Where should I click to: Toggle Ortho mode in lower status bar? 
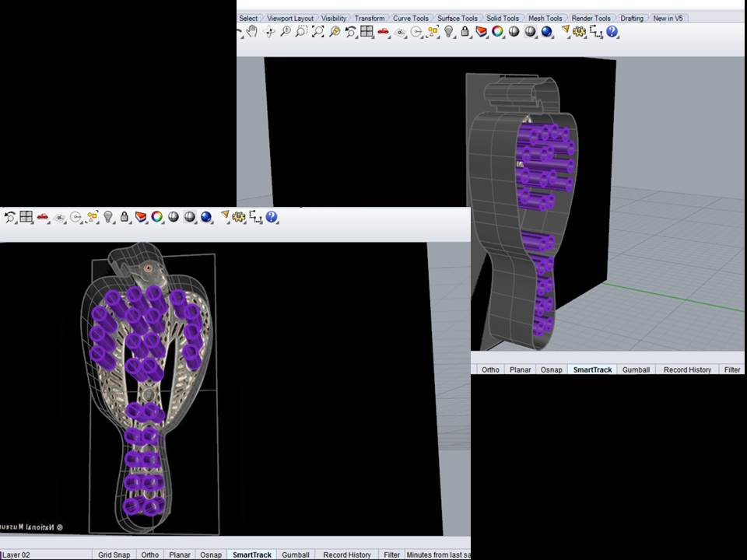click(150, 555)
